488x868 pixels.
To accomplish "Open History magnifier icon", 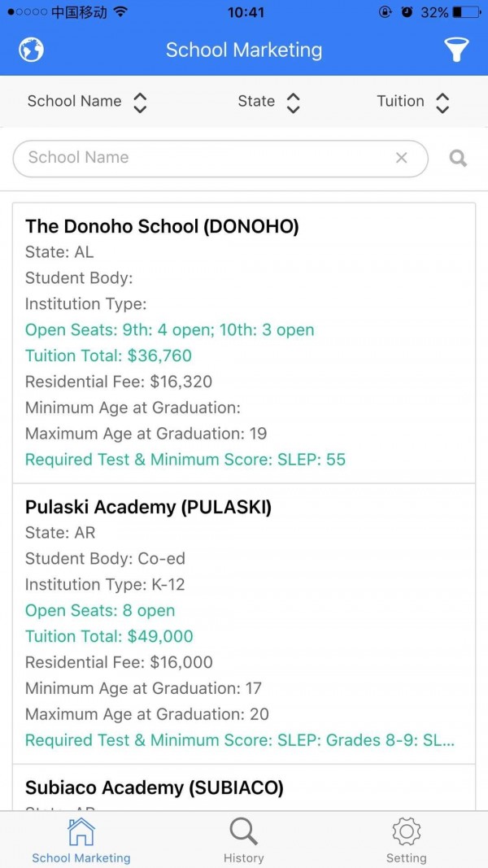I will [243, 832].
